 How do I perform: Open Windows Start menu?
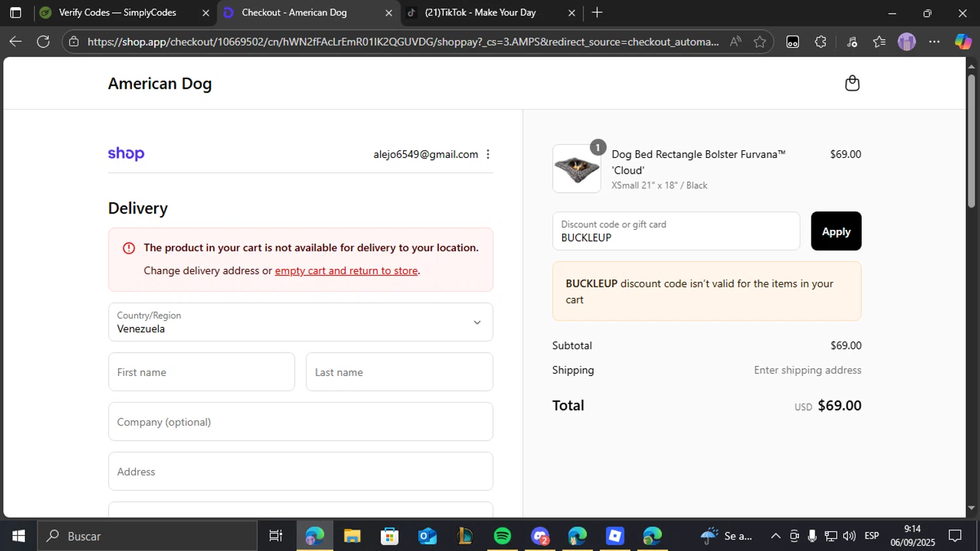pyautogui.click(x=18, y=536)
